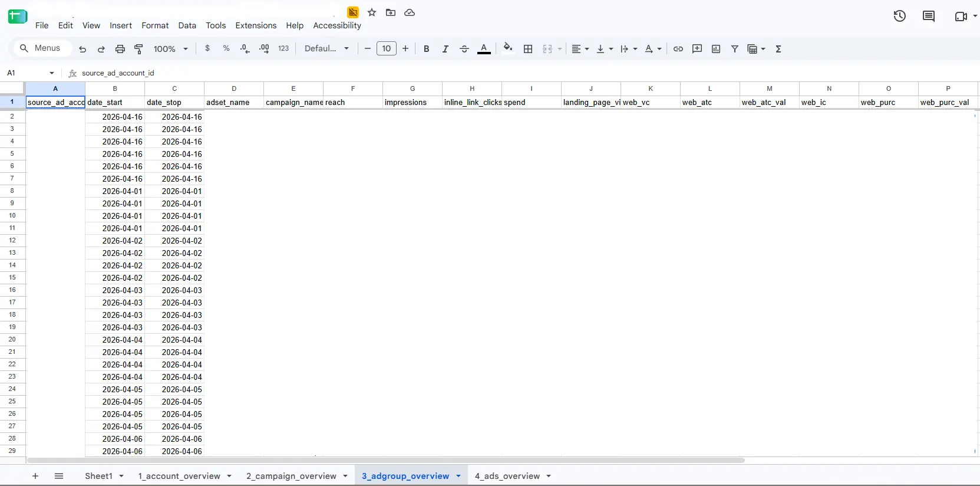Open the Extensions menu

point(256,25)
